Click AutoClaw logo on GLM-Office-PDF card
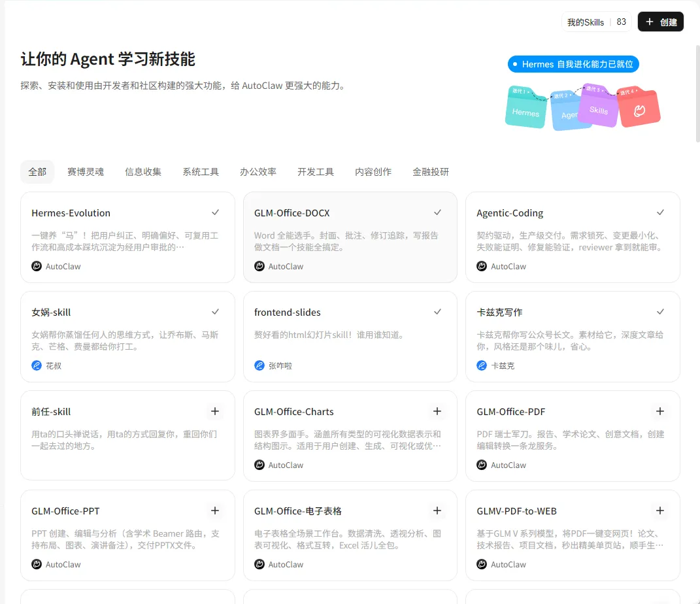 [x=482, y=465]
